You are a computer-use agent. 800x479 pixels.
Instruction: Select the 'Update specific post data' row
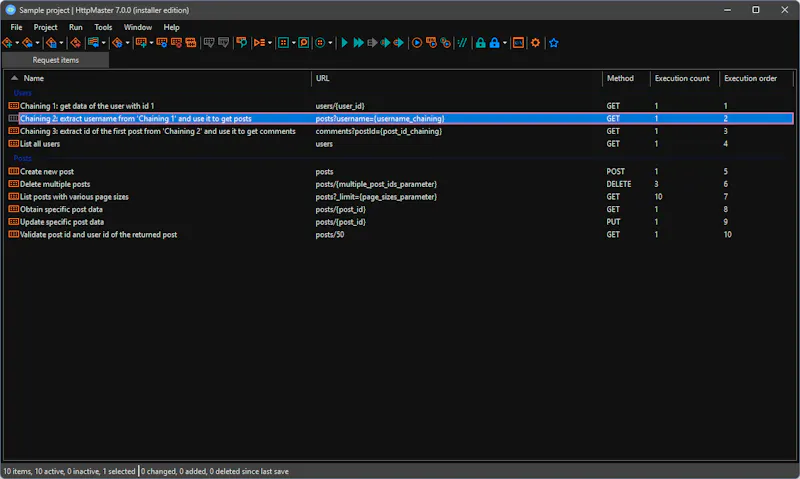pos(401,222)
